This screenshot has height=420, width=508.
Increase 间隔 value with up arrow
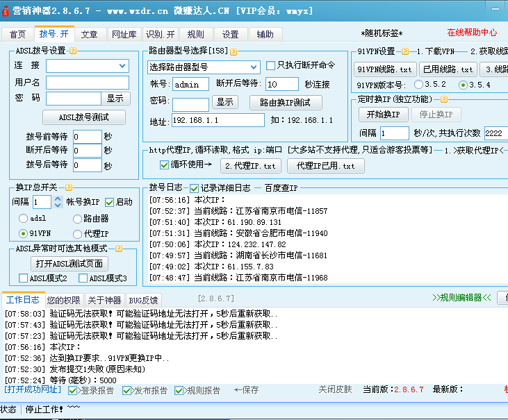click(58, 199)
